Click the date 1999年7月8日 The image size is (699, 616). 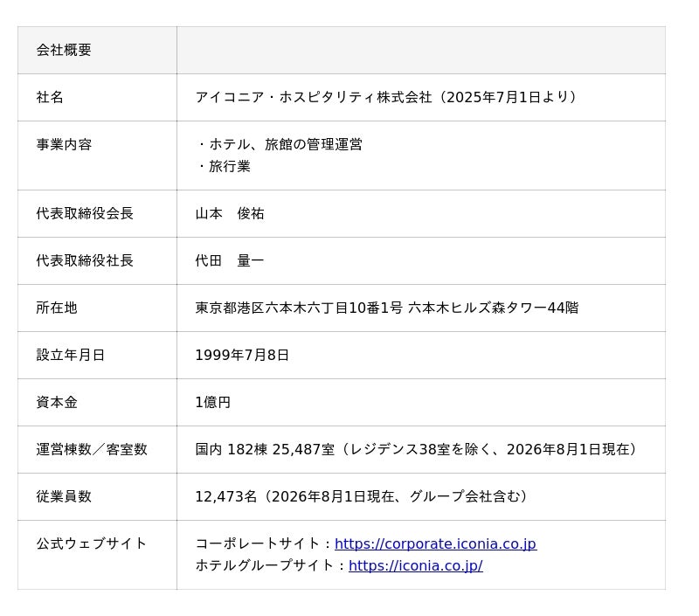click(x=242, y=356)
